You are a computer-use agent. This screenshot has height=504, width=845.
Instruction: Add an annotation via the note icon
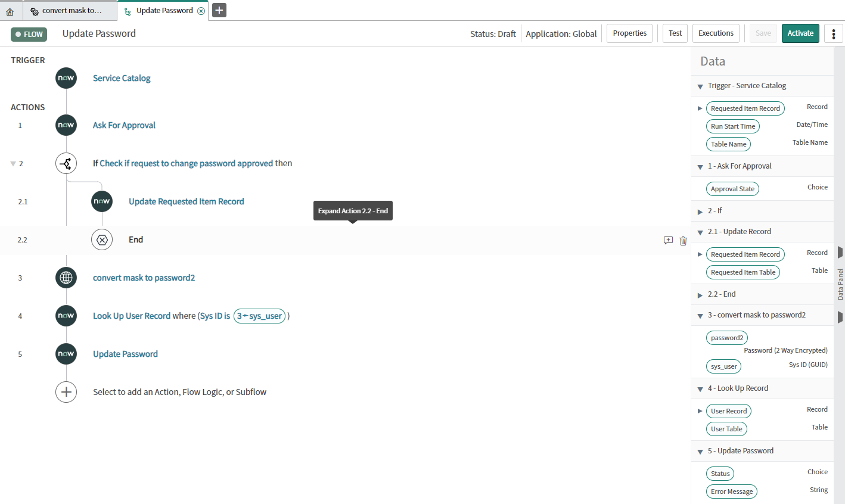[x=668, y=240]
